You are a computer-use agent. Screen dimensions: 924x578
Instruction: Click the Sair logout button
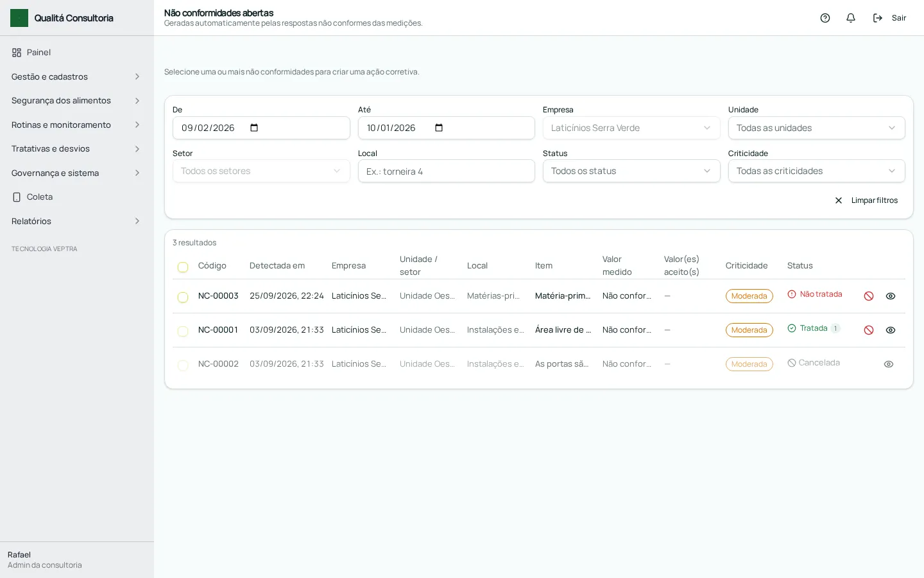890,18
